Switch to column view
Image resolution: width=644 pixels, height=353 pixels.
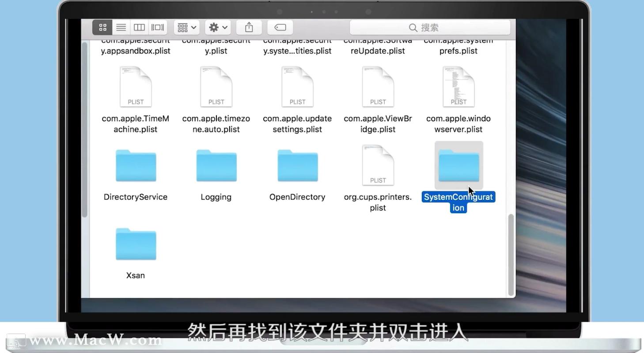pos(139,27)
